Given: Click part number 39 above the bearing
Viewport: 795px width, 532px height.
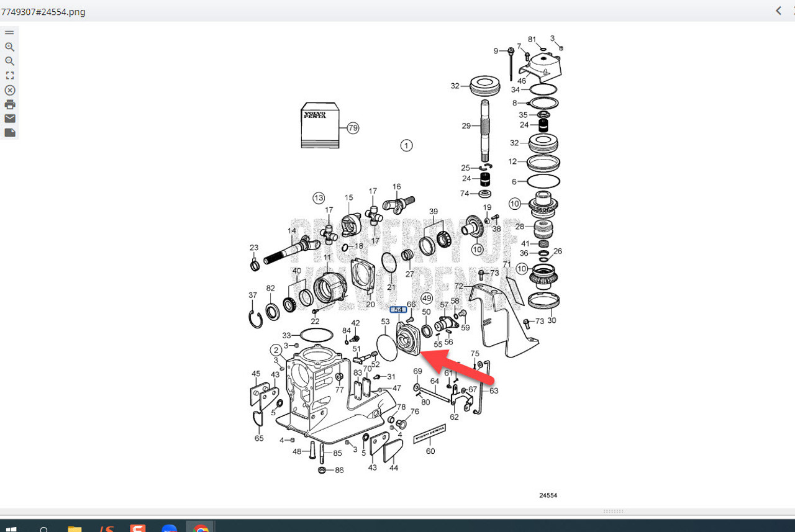Looking at the screenshot, I should coord(434,212).
